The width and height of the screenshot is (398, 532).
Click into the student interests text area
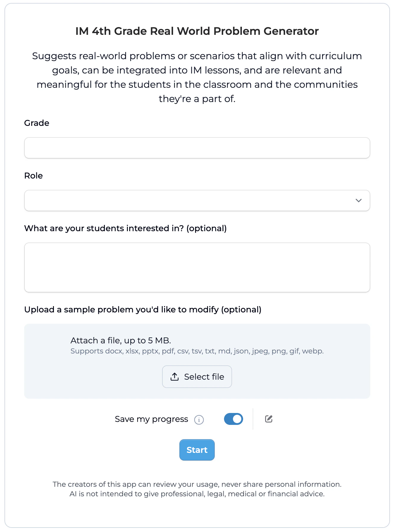click(x=197, y=267)
